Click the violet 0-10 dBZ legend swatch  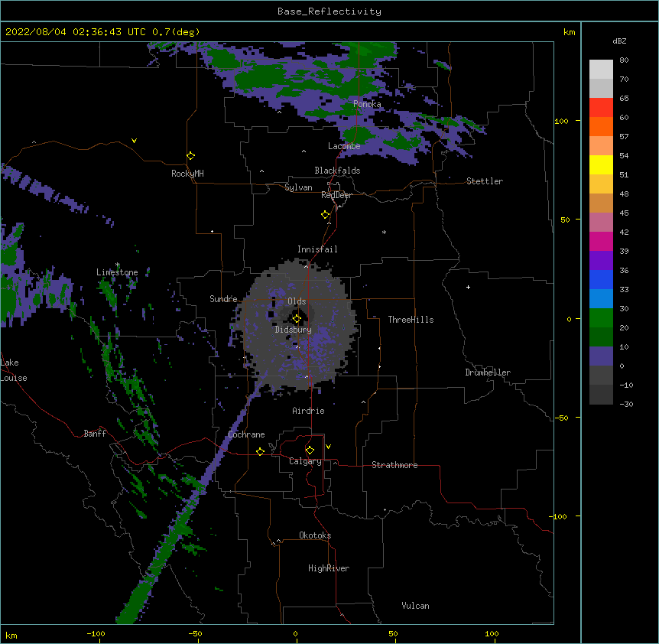pos(601,356)
